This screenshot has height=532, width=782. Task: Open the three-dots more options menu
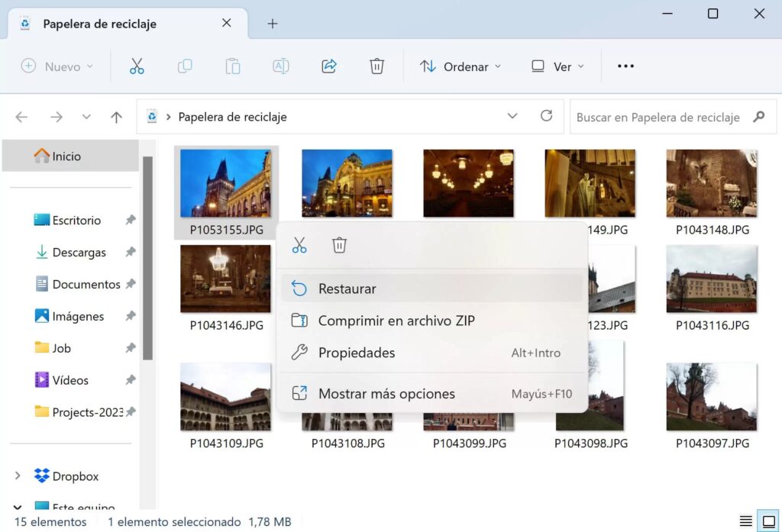coord(625,66)
